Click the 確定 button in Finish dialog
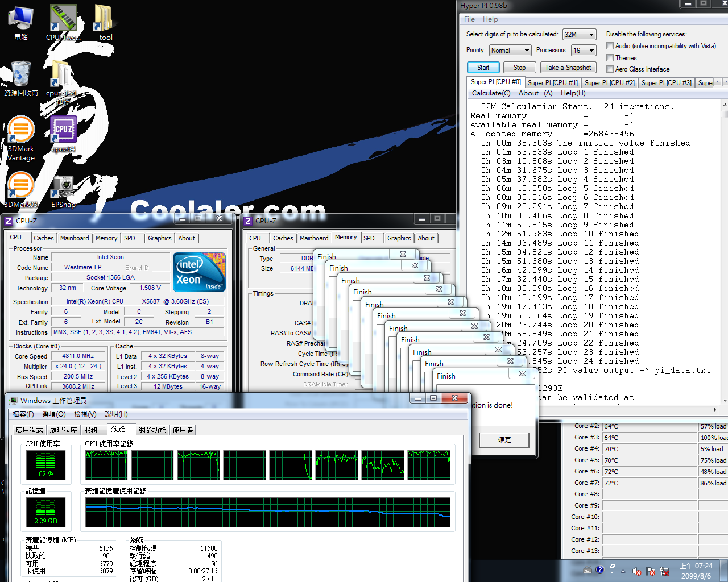728x582 pixels. pos(504,440)
